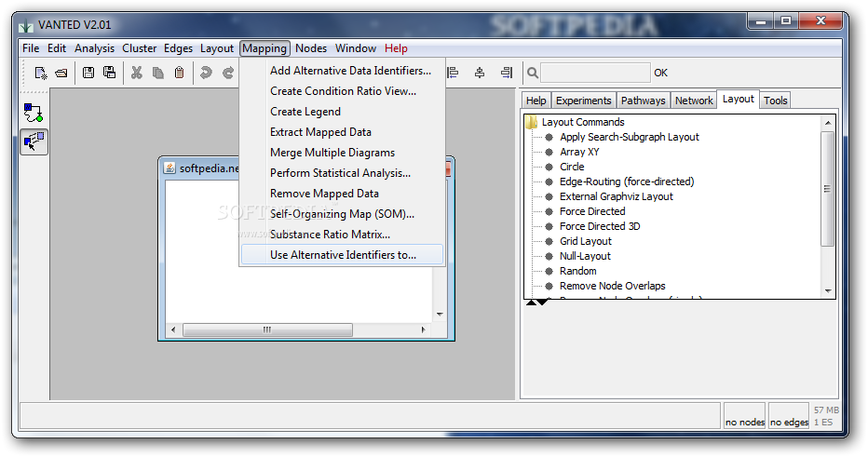Image resolution: width=868 pixels, height=457 pixels.
Task: Click the horizontal scrollbar thumb in the softpedia window
Action: pyautogui.click(x=267, y=329)
